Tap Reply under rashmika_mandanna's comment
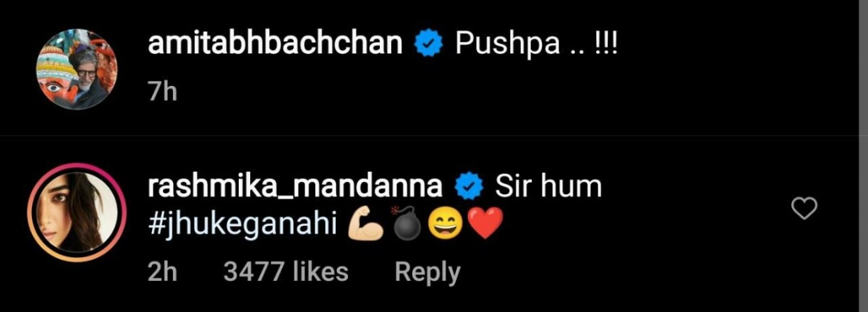 click(x=427, y=272)
